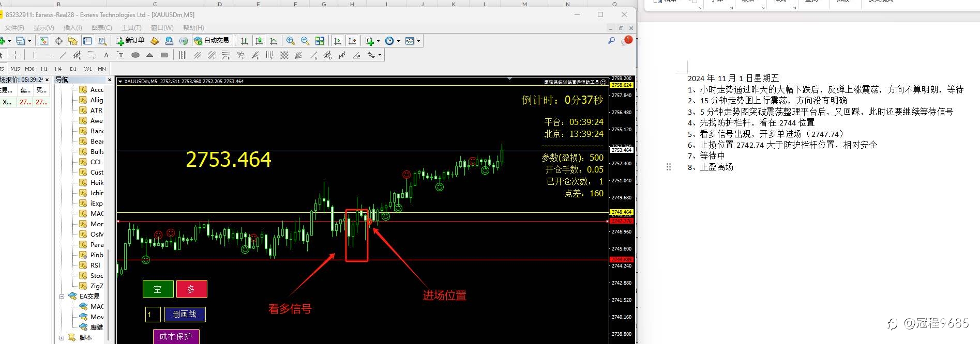Select the triangle shape tool
Image resolution: width=980 pixels, height=344 pixels.
(x=149, y=55)
